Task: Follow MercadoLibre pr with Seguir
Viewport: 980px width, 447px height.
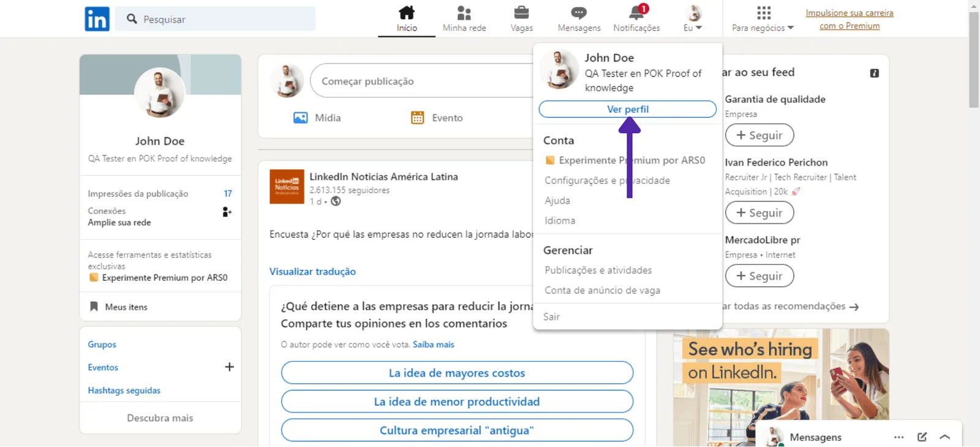Action: point(759,276)
